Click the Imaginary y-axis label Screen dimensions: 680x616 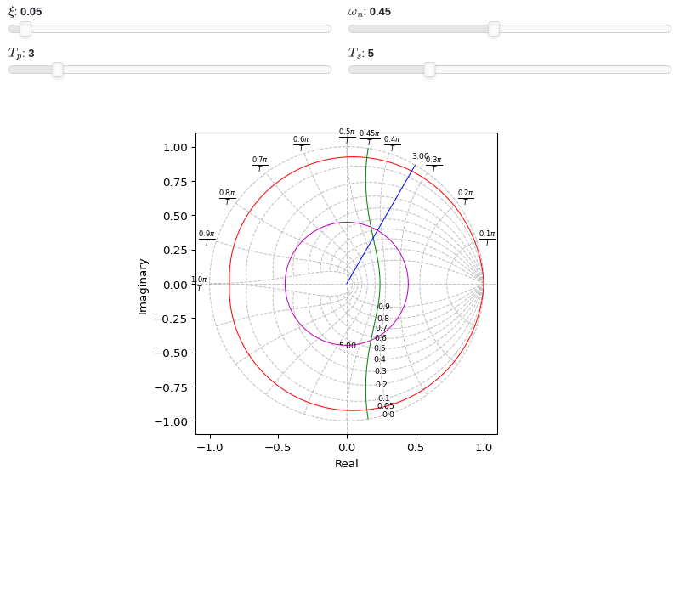coord(143,286)
